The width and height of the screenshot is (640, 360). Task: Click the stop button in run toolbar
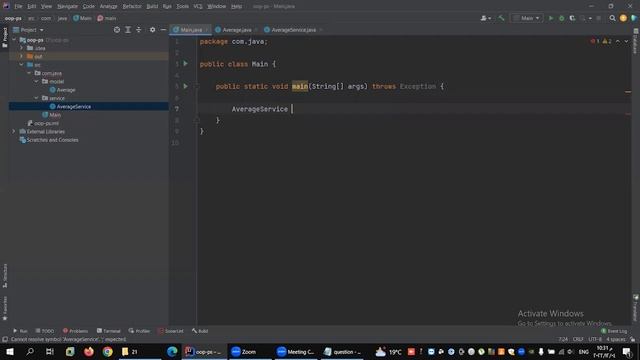[598, 18]
